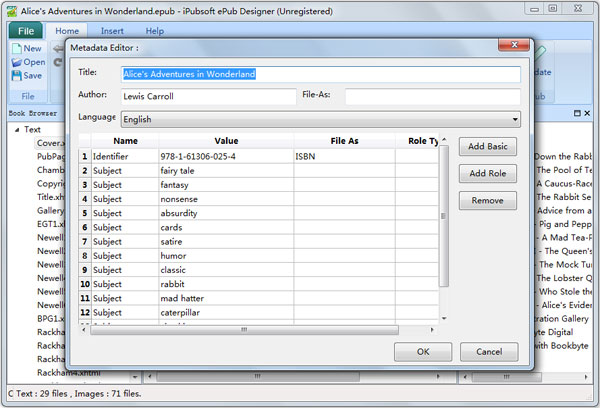The height and width of the screenshot is (408, 600).
Task: Switch to the Insert tab
Action: pyautogui.click(x=112, y=31)
